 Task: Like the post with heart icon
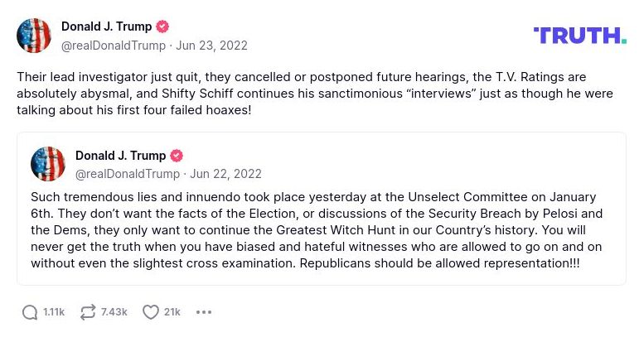[x=150, y=312]
